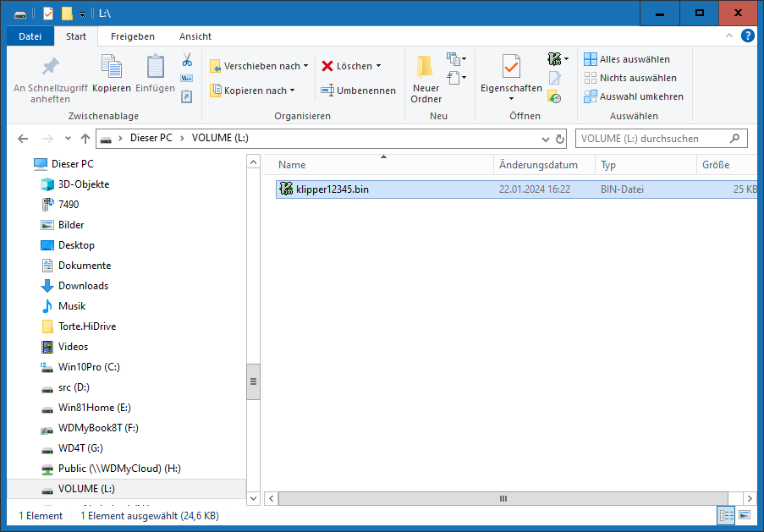Open the Datei menu tab

point(30,36)
